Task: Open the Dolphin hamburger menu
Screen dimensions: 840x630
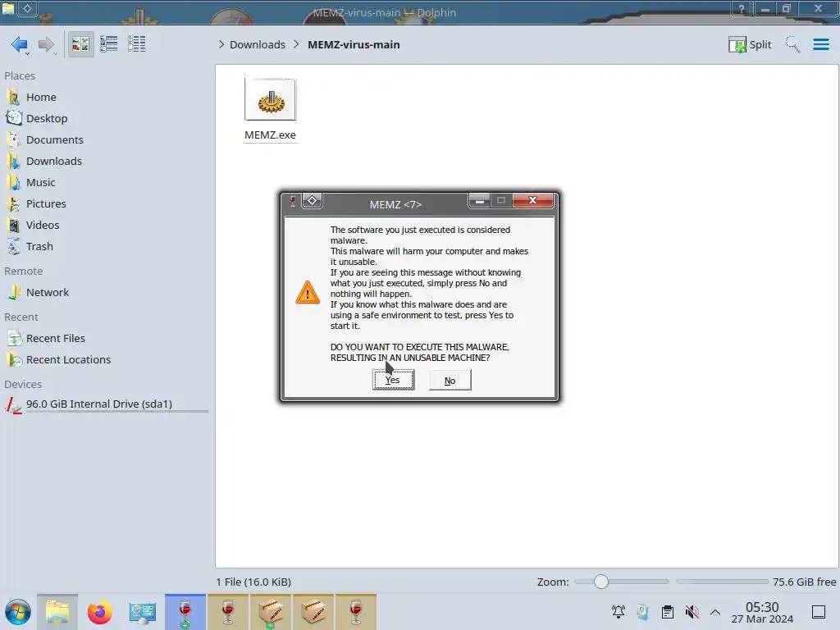Action: coord(820,44)
